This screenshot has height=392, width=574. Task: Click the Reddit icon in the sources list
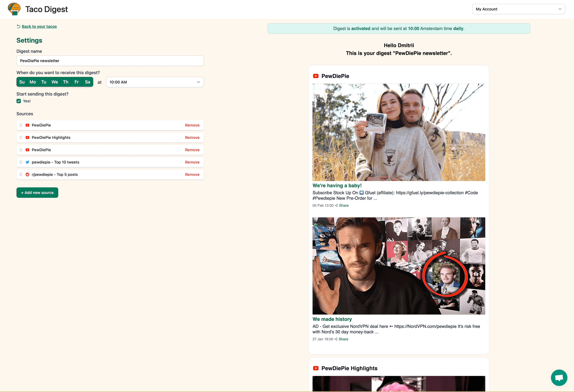27,174
